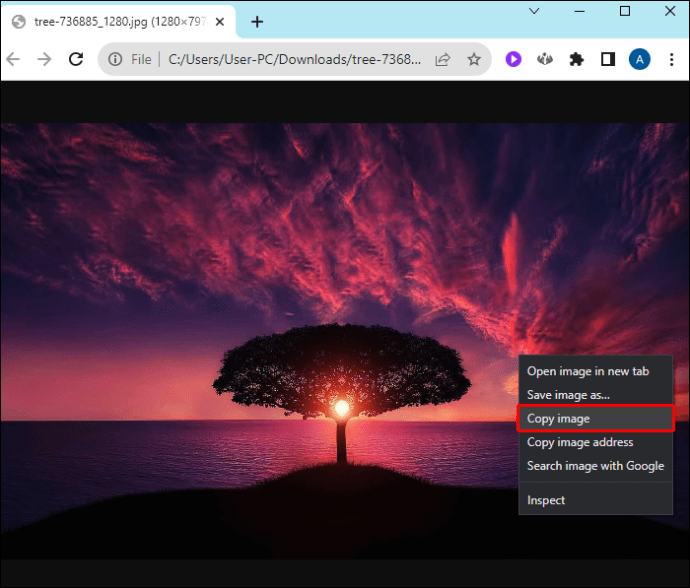This screenshot has height=588, width=690.
Task: Click the File info icon in address bar
Action: [x=115, y=59]
